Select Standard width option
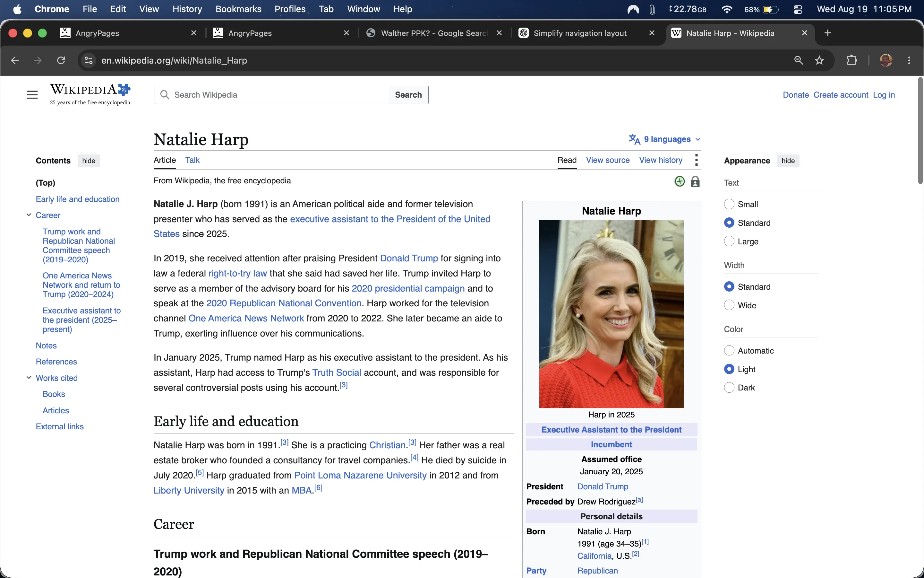This screenshot has width=924, height=578. pos(729,286)
